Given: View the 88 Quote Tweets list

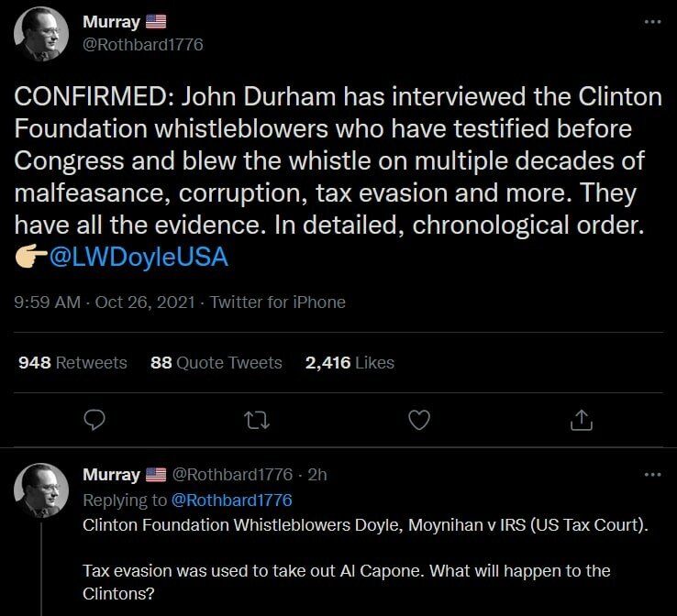Looking at the screenshot, I should pyautogui.click(x=216, y=363).
